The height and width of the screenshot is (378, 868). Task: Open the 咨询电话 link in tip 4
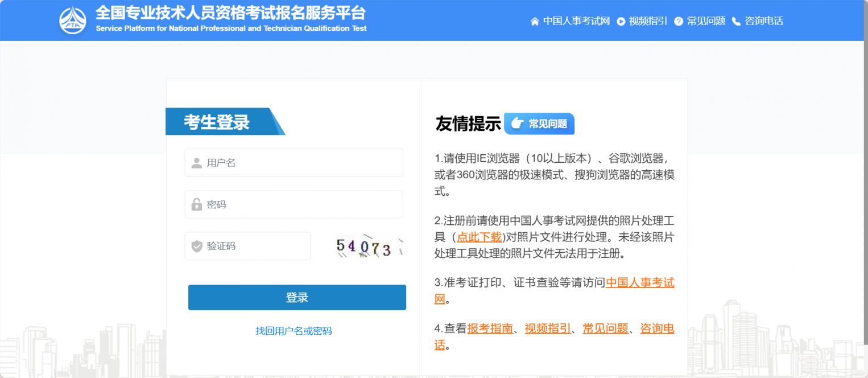coord(658,328)
